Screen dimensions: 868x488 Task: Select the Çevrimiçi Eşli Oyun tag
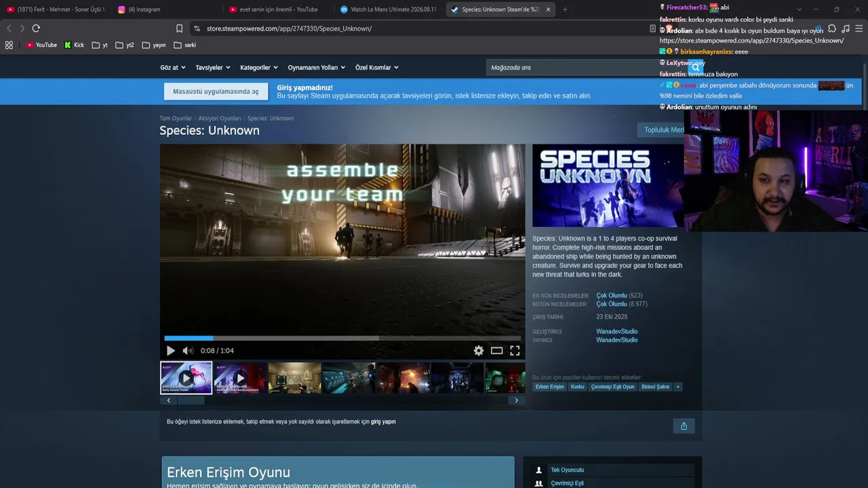(x=612, y=387)
